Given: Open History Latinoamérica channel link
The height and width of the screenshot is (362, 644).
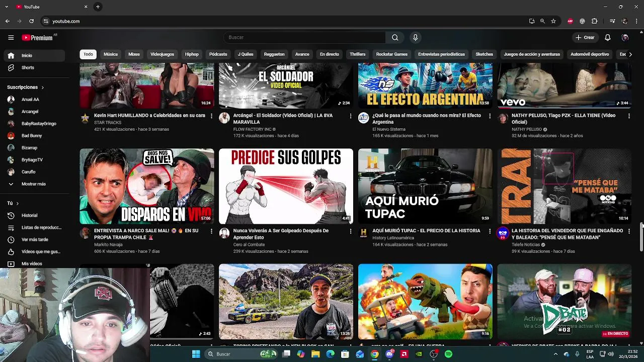Looking at the screenshot, I should [393, 238].
